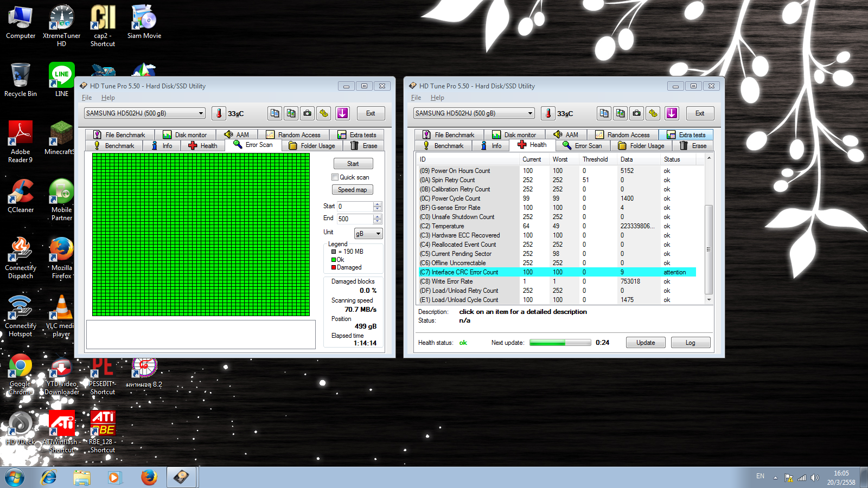This screenshot has height=488, width=868.
Task: Click copy-text-to-clipboard icon in Error Scan window
Action: [275, 113]
